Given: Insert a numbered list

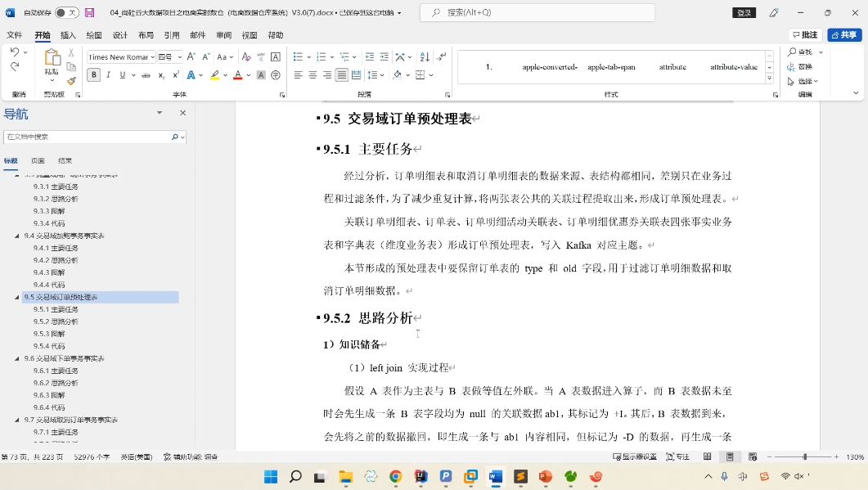Looking at the screenshot, I should click(321, 56).
